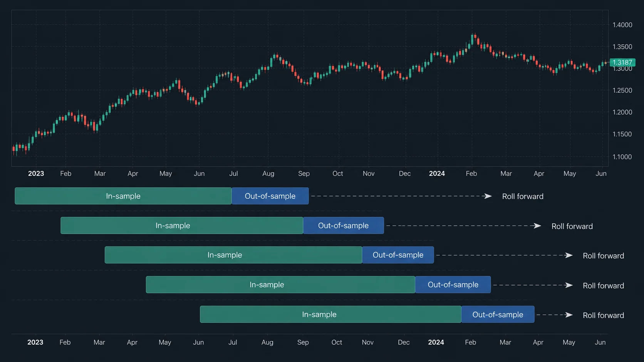Click Sep on the bottom windows timeline
644x362 pixels.
(303, 342)
